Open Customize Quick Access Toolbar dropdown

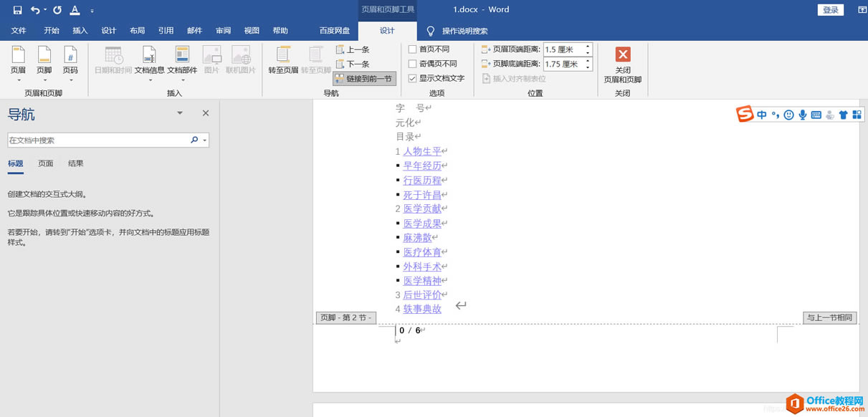tap(92, 11)
